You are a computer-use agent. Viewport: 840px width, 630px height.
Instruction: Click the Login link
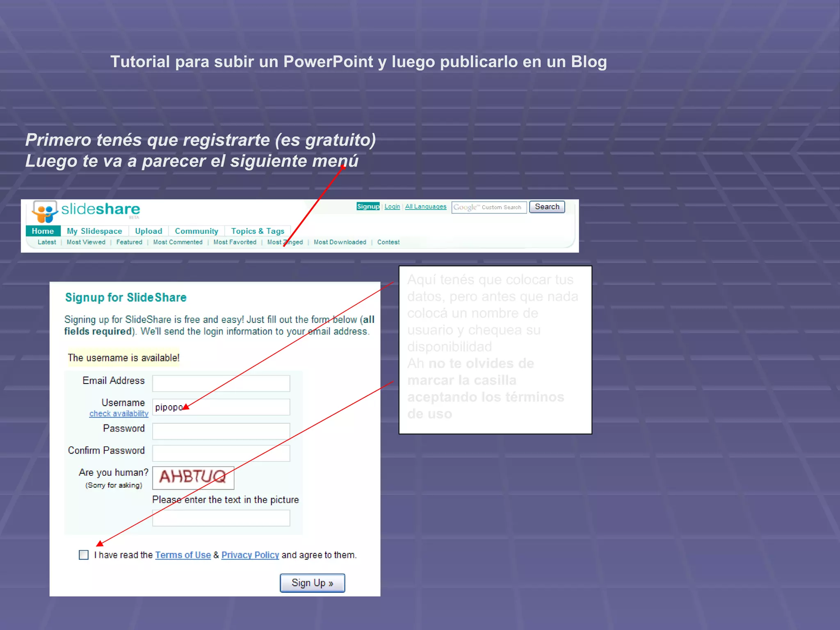pos(392,206)
